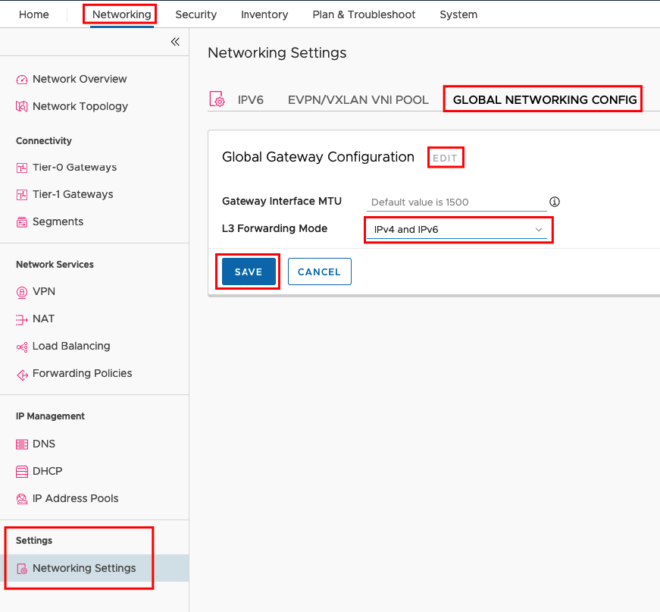Click the Segments icon in sidebar

click(22, 222)
